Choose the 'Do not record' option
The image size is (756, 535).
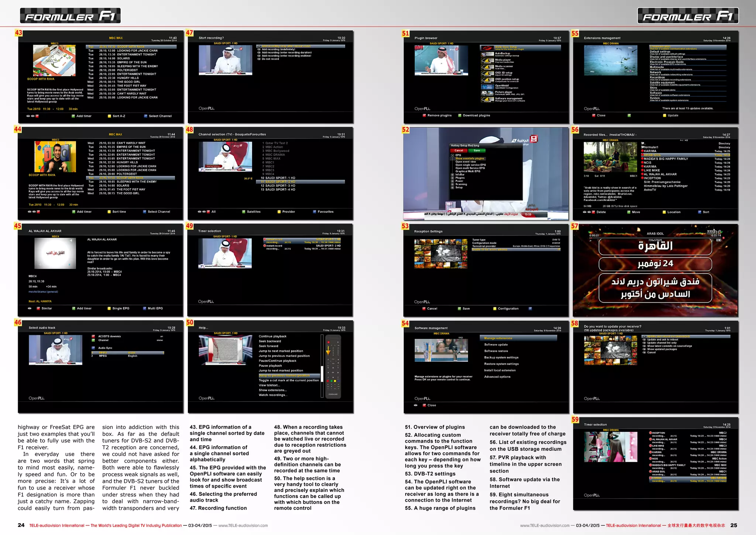[268, 59]
